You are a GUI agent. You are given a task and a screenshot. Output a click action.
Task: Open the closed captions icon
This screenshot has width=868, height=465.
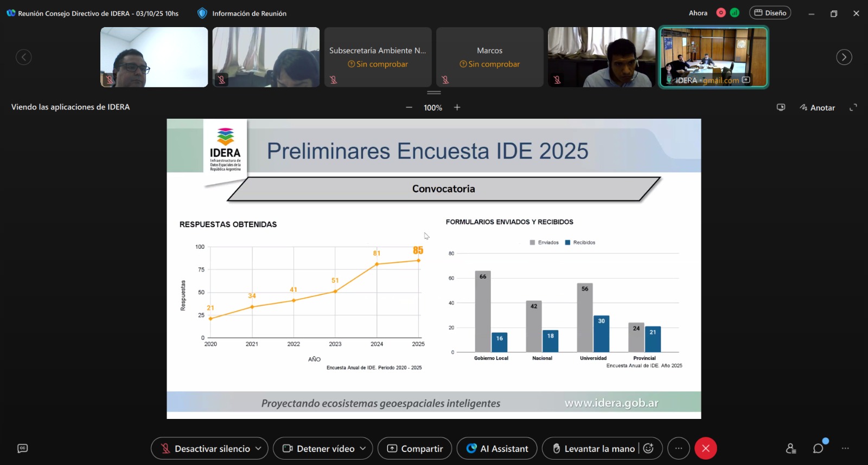click(x=22, y=448)
